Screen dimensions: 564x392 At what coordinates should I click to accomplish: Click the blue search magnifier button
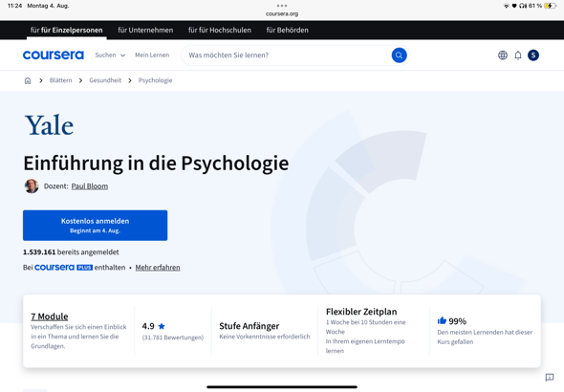(399, 55)
